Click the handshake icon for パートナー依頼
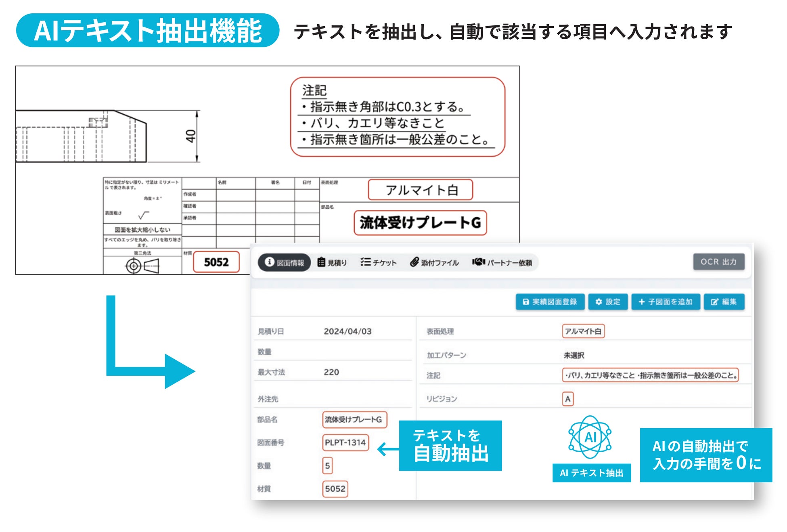This screenshot has width=787, height=532. click(x=478, y=262)
